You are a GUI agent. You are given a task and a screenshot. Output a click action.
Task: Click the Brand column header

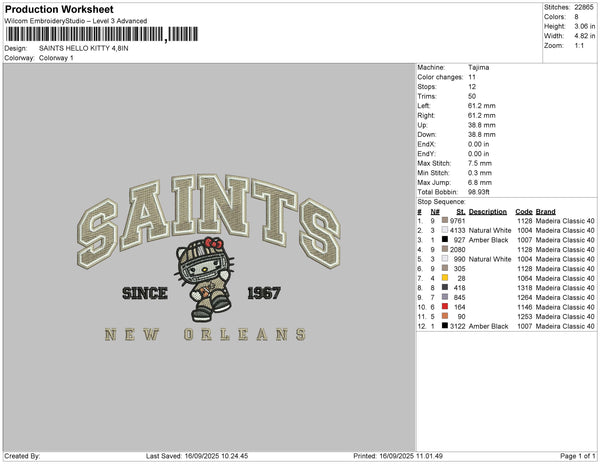click(x=546, y=212)
